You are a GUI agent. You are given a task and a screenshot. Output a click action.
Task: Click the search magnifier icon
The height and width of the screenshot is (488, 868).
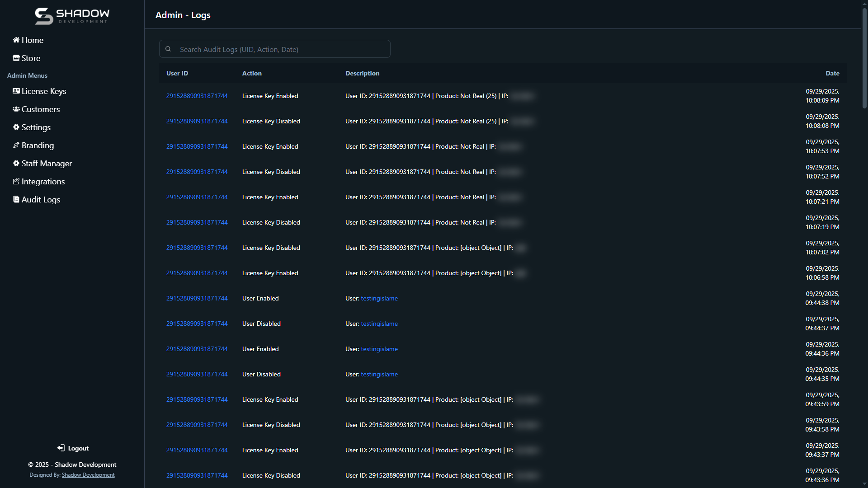tap(168, 49)
